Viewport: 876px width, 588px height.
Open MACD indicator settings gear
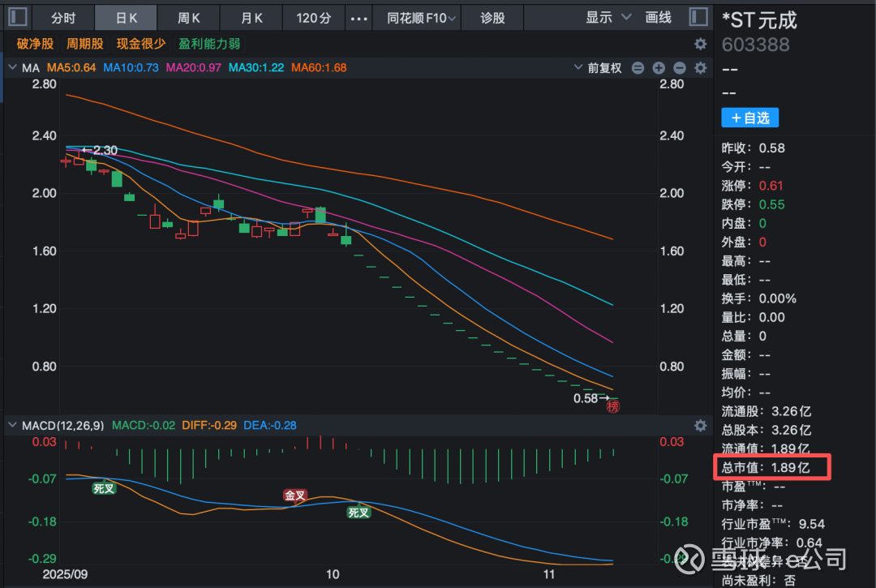pos(700,425)
